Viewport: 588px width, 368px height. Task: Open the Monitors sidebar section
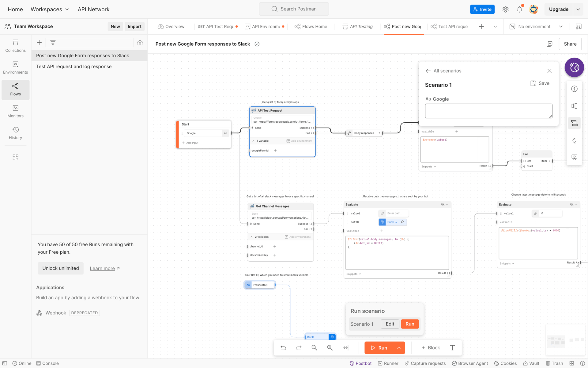(15, 111)
